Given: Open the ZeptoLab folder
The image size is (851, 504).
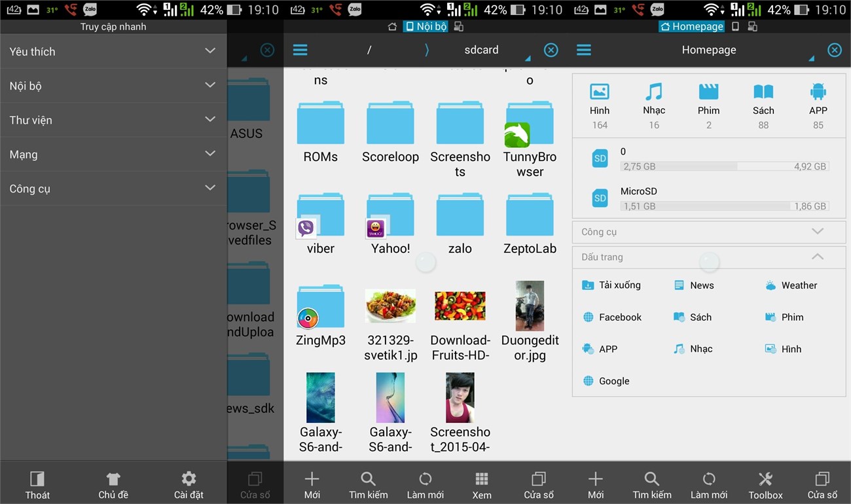Looking at the screenshot, I should (x=530, y=223).
